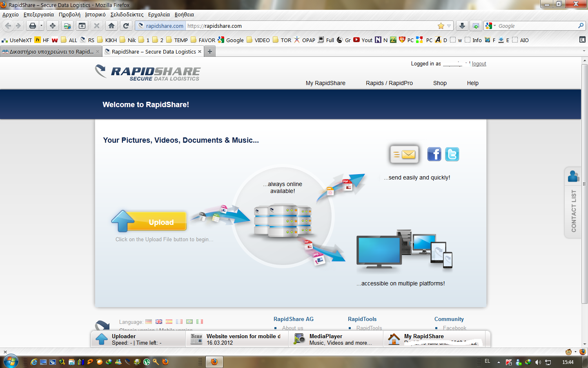This screenshot has height=368, width=588.
Task: Open the Επεξεργασία menu
Action: (x=39, y=14)
